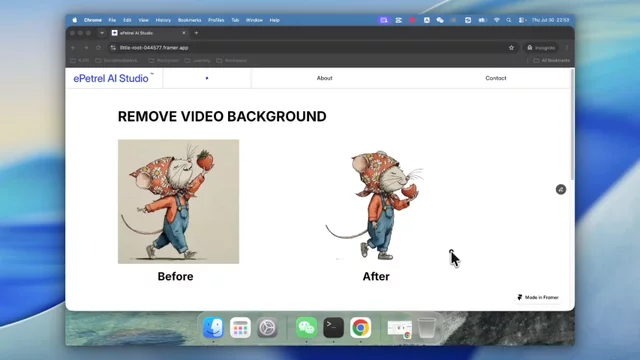Open the Wi-Fi status menu
The image size is (640, 360).
point(497,20)
